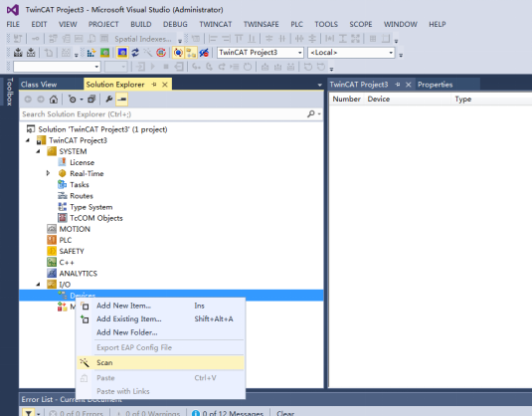This screenshot has width=532, height=416.
Task: Collapse the I/O node
Action: coord(39,285)
